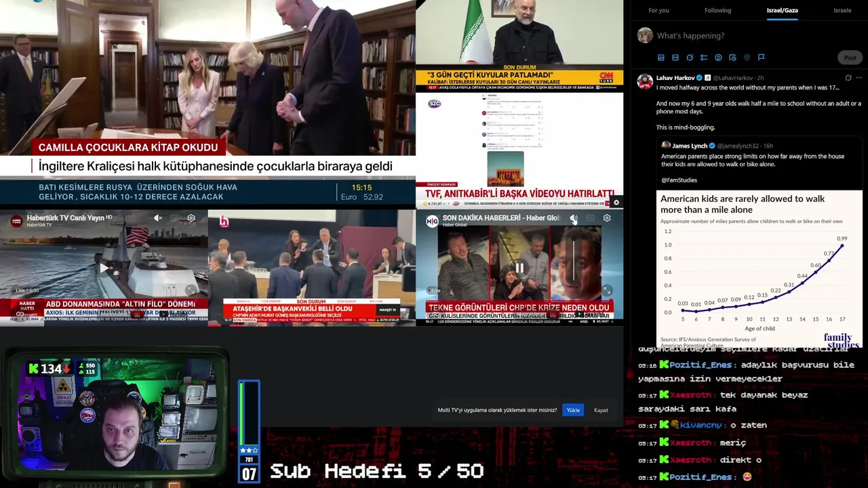Click the Post button

click(850, 58)
